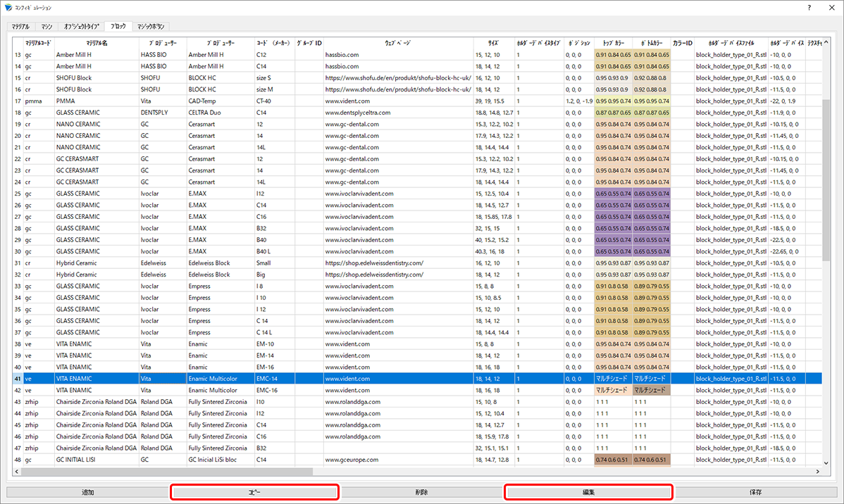This screenshot has width=844, height=504.
Task: Select 'EMC-16' code cell
Action: (275, 391)
